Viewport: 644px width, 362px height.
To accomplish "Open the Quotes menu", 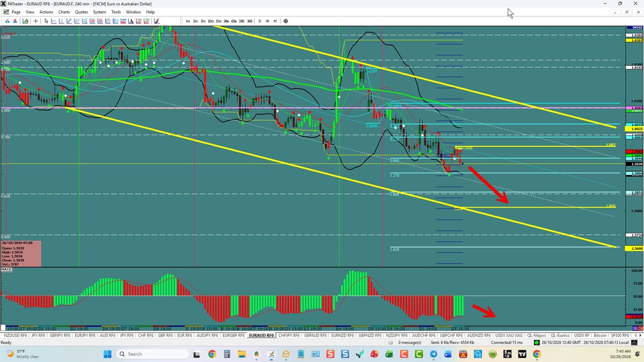I will pos(82,12).
